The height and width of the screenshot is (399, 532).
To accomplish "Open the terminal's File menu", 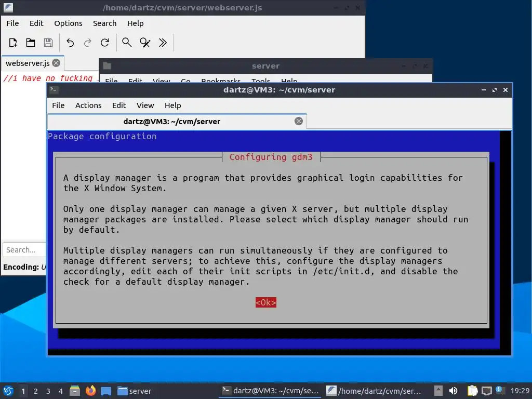I will coord(58,105).
